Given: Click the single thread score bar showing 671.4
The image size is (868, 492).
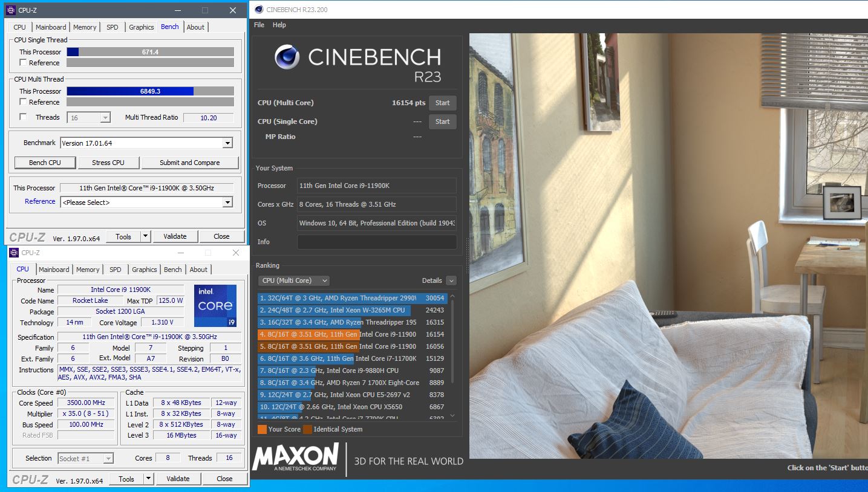Looking at the screenshot, I should 150,52.
